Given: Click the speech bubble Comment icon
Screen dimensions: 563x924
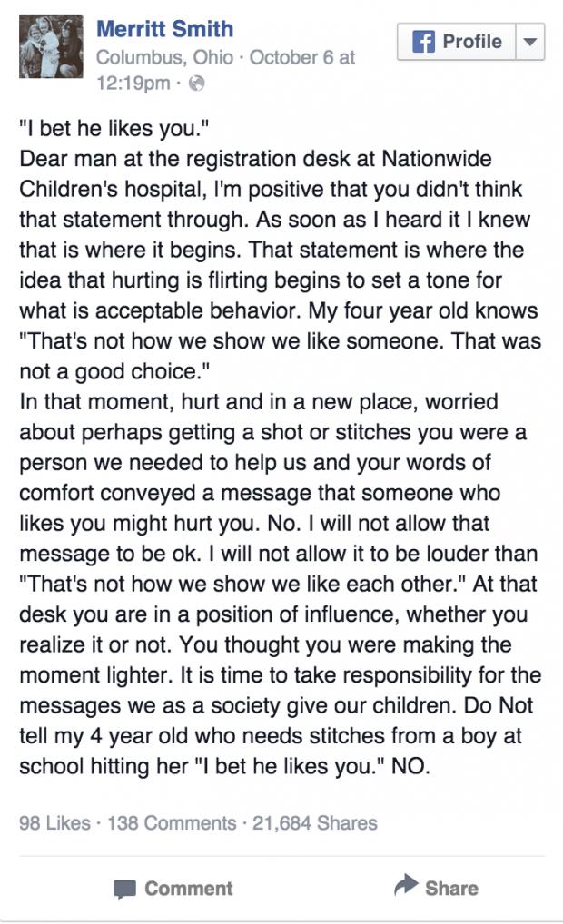Looking at the screenshot, I should tap(125, 889).
